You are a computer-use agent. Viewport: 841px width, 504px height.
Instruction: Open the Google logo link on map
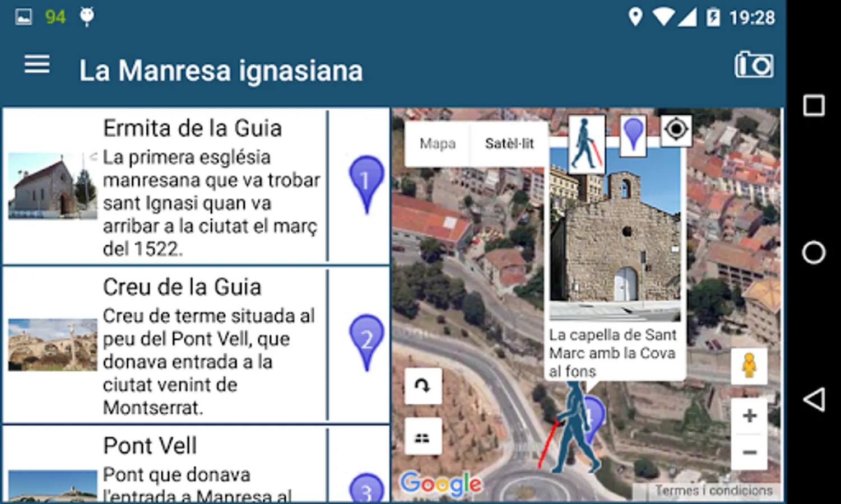click(x=441, y=484)
